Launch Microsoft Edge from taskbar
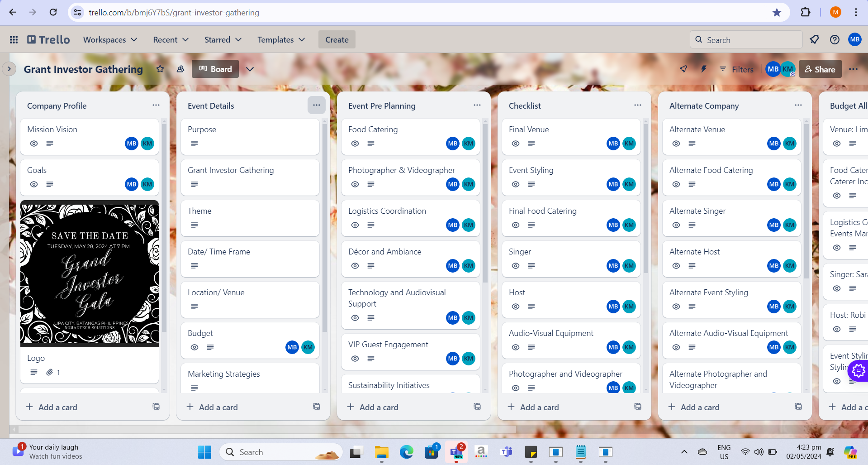This screenshot has width=868, height=465. click(x=406, y=452)
